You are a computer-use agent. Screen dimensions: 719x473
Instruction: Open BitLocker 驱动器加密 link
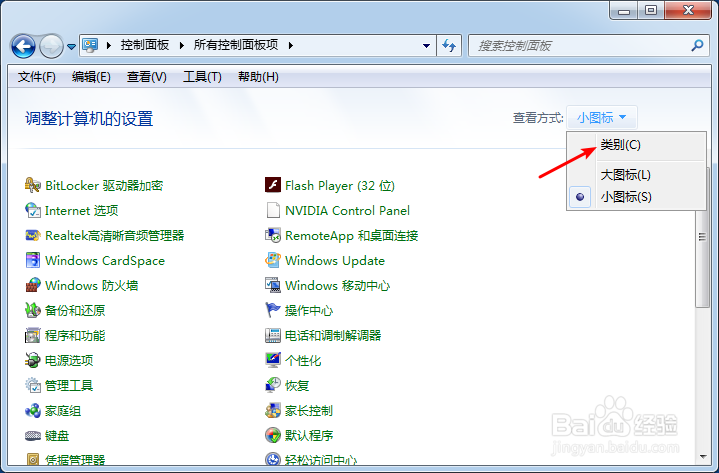coord(104,186)
